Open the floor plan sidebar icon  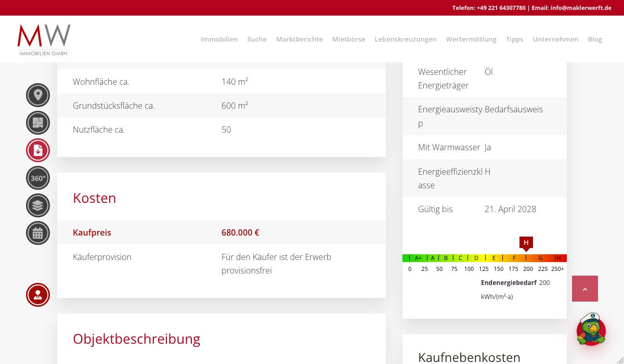coord(38,123)
